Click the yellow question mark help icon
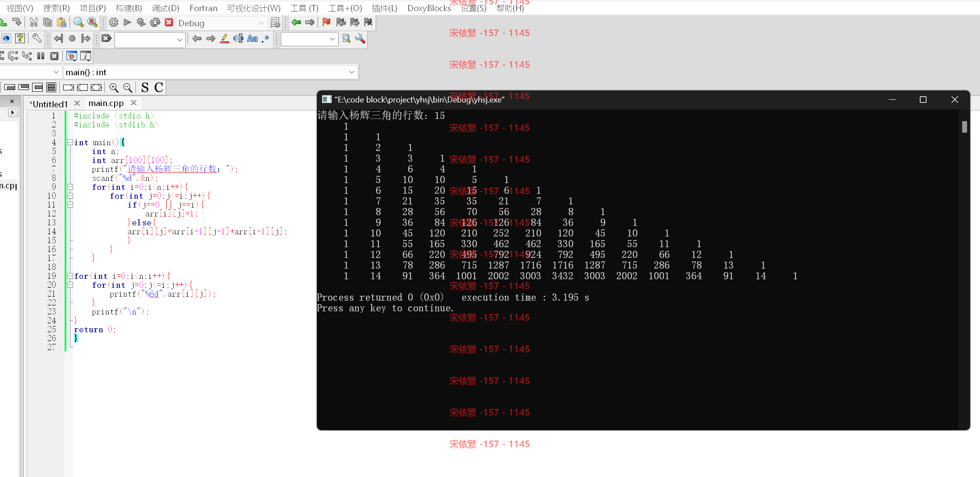 pyautogui.click(x=20, y=39)
